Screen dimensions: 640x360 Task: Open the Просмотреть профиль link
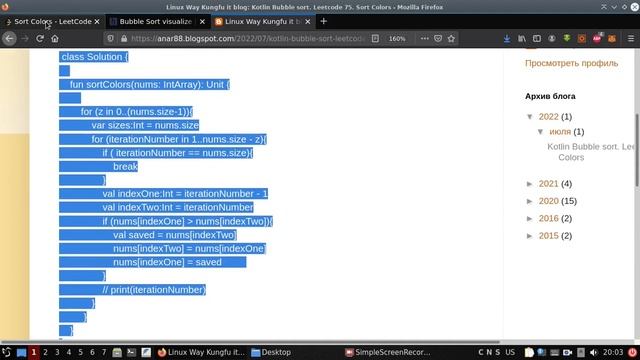coord(571,63)
